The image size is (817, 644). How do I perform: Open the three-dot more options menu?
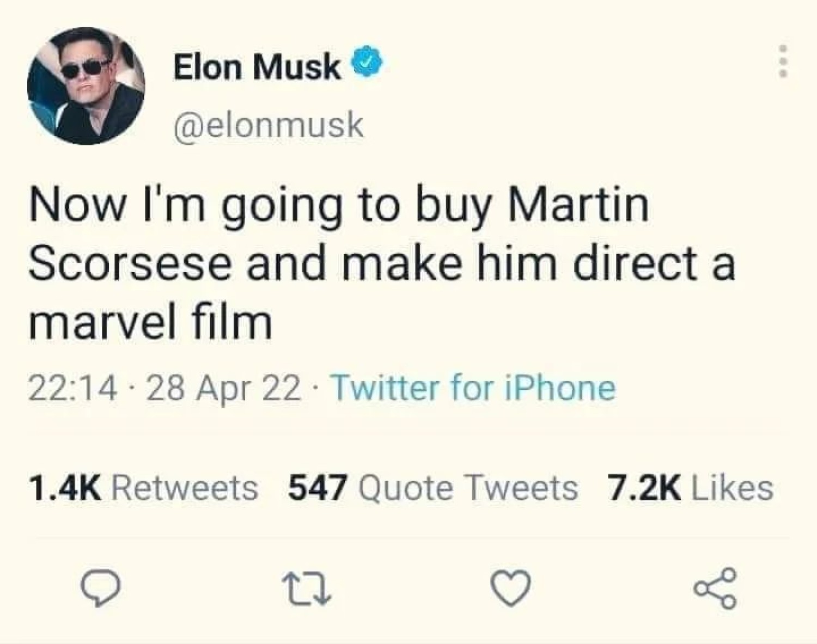[x=783, y=62]
